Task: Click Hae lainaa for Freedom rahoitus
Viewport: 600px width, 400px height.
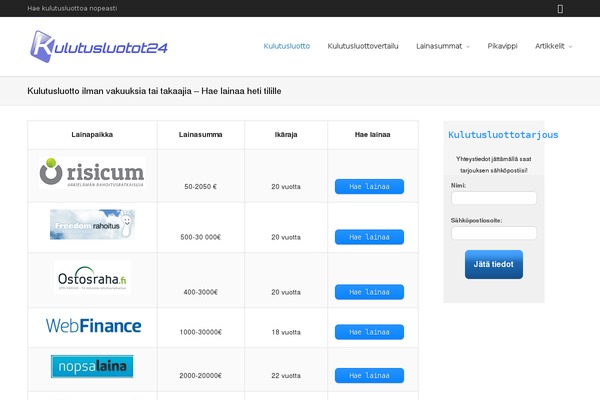Action: [369, 237]
